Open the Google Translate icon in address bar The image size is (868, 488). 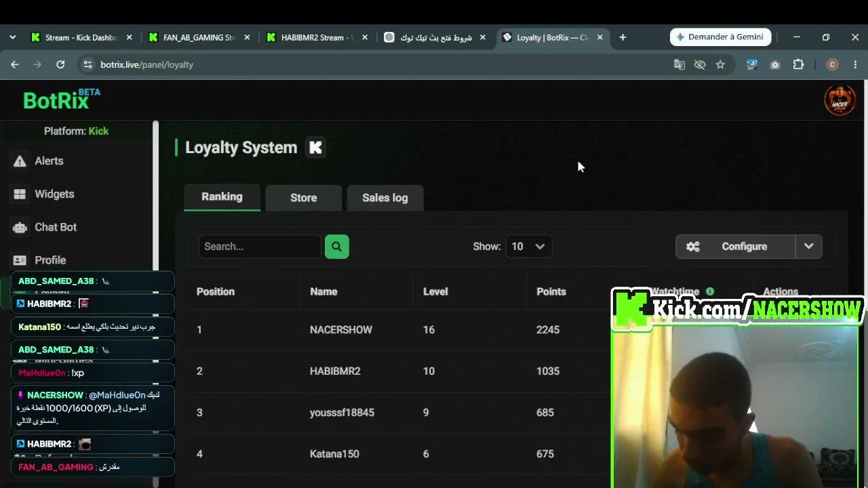679,64
